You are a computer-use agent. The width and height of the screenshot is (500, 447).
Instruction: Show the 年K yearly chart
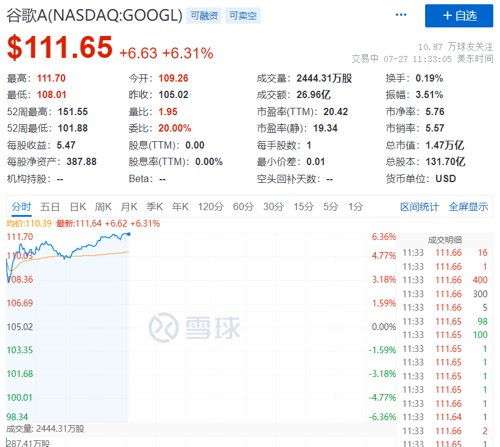[x=180, y=207]
